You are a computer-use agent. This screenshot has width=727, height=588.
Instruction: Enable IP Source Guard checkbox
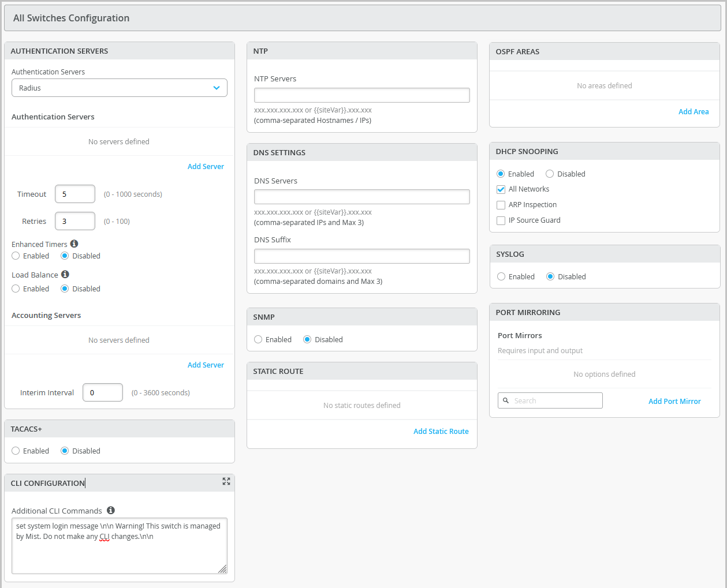point(501,220)
